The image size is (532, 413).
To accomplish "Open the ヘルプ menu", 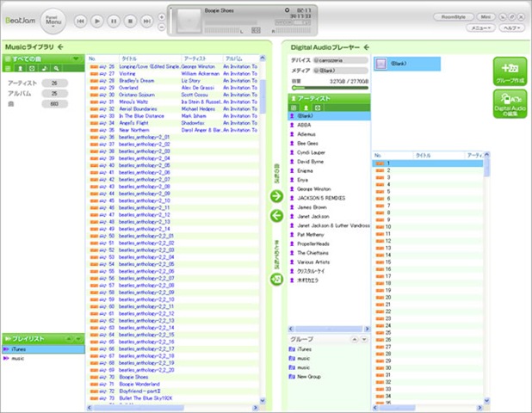I will [511, 28].
